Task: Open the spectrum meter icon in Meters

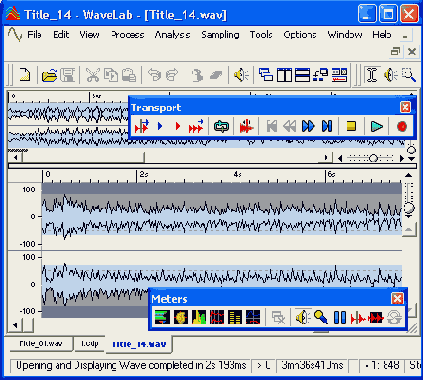Action: point(199,317)
